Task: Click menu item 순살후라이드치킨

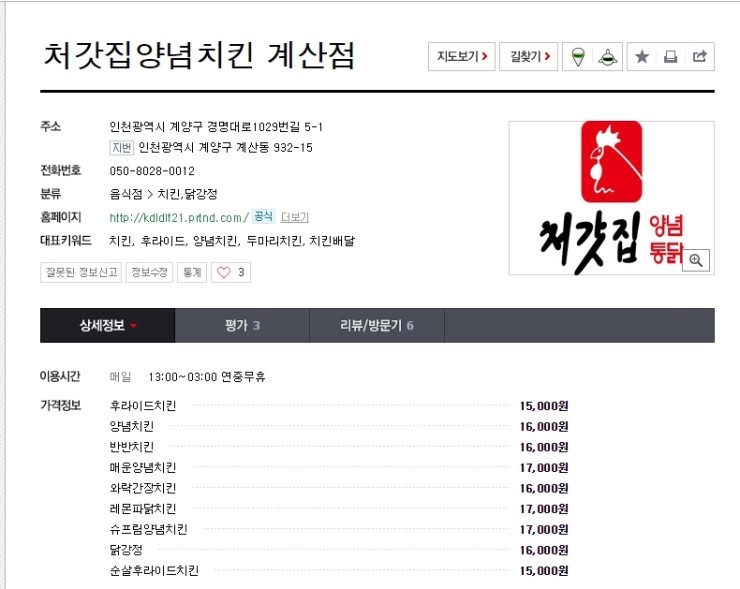Action: click(x=154, y=571)
